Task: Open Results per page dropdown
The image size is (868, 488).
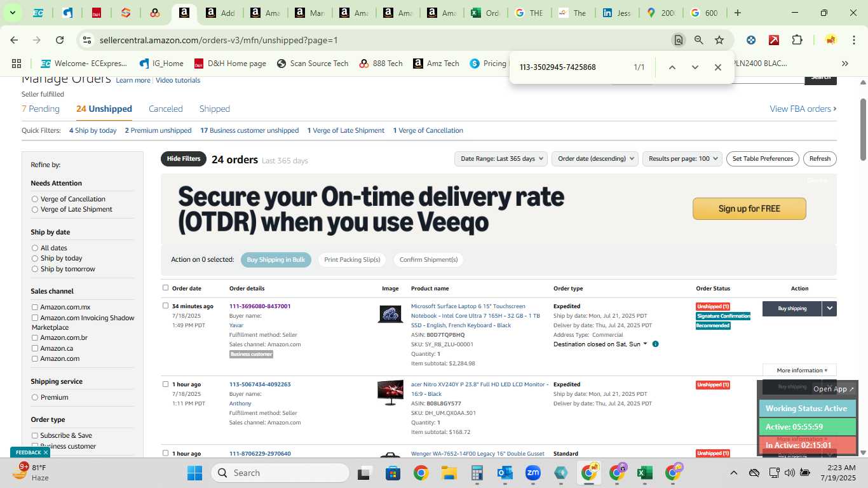Action: pos(682,159)
